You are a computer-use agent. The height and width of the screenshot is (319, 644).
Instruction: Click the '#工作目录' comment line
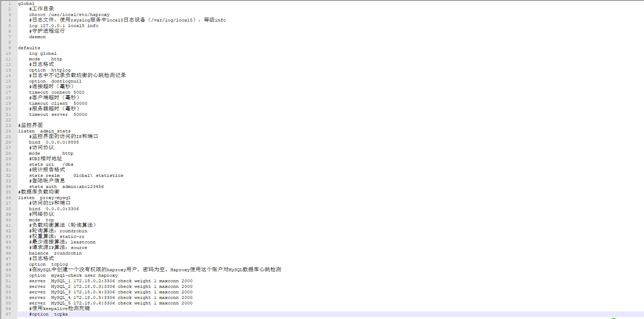pos(42,9)
